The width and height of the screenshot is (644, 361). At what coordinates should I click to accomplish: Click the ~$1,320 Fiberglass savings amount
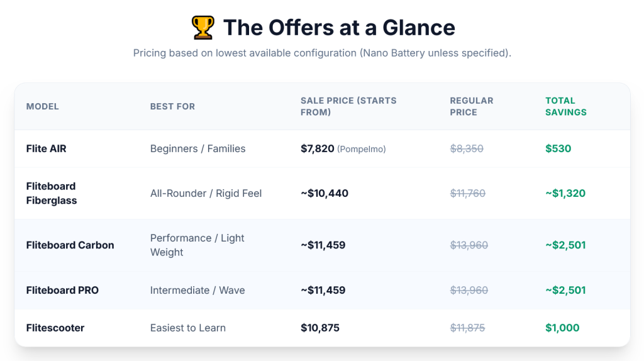coord(565,193)
